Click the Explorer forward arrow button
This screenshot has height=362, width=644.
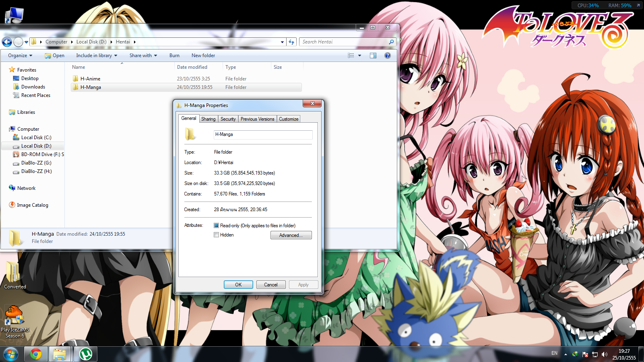[x=18, y=42]
